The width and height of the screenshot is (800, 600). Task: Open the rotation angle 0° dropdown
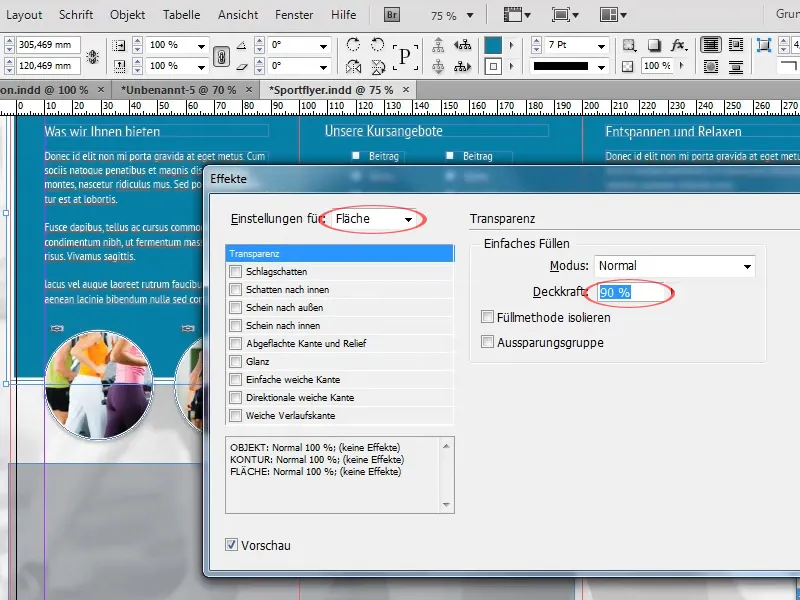[323, 46]
